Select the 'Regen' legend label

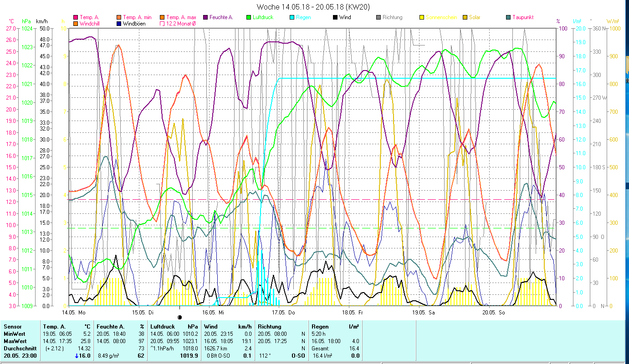(x=303, y=17)
